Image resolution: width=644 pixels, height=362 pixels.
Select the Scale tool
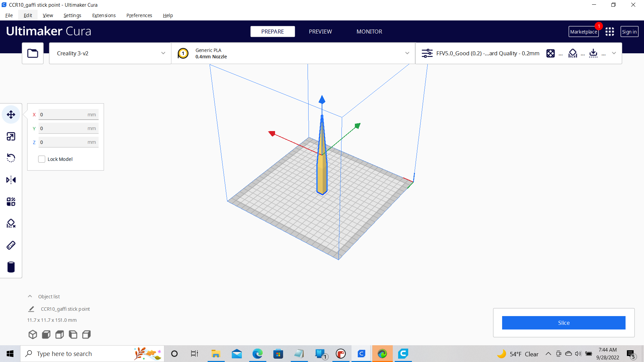point(11,136)
